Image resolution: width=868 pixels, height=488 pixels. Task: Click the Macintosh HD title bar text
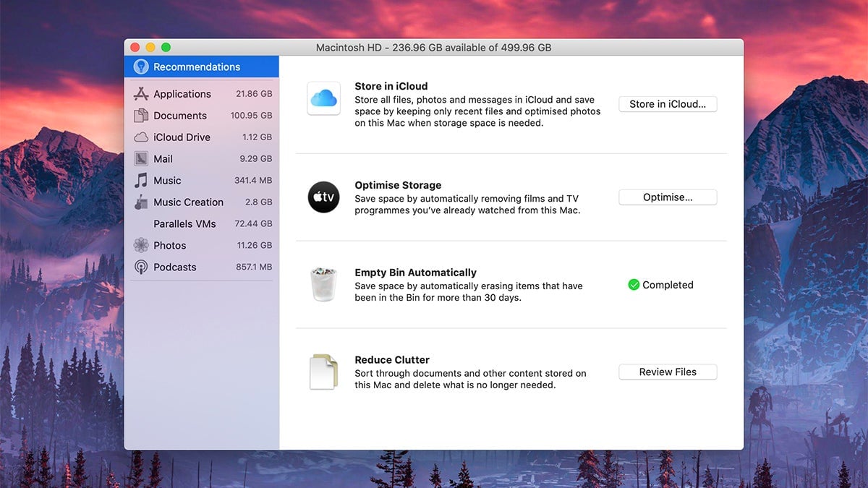coord(434,47)
